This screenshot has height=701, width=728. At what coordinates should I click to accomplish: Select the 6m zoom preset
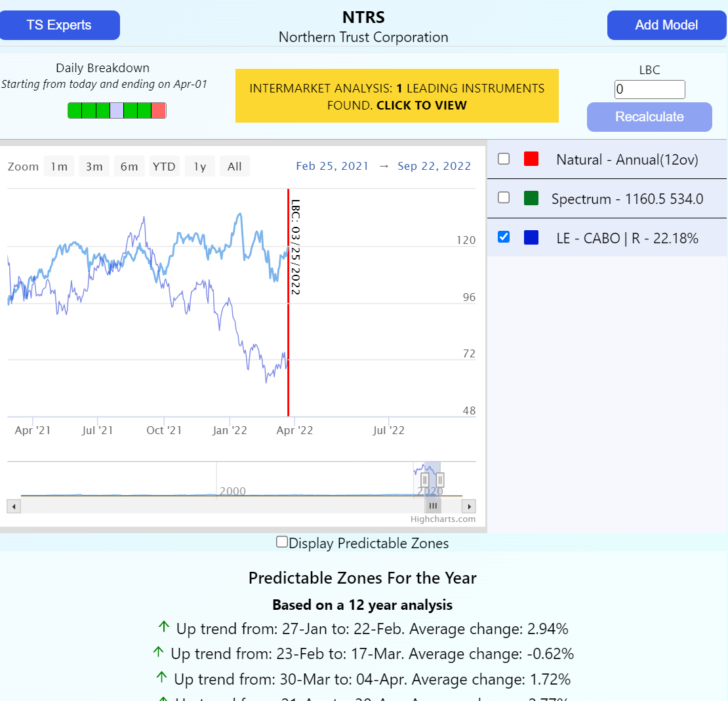click(129, 166)
